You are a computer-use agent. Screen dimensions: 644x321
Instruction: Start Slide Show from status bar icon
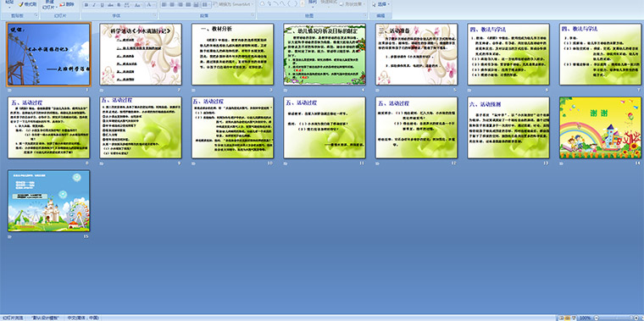coord(575,318)
